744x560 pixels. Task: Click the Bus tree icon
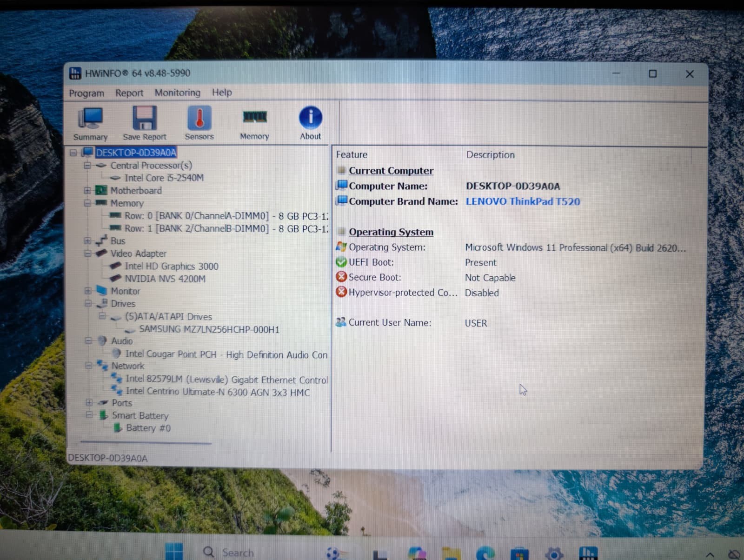click(101, 240)
